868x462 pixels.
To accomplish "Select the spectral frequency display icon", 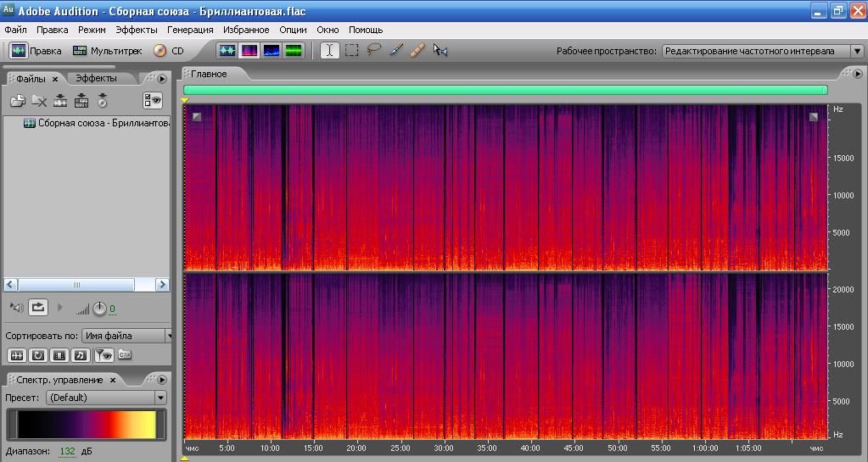I will coord(249,51).
